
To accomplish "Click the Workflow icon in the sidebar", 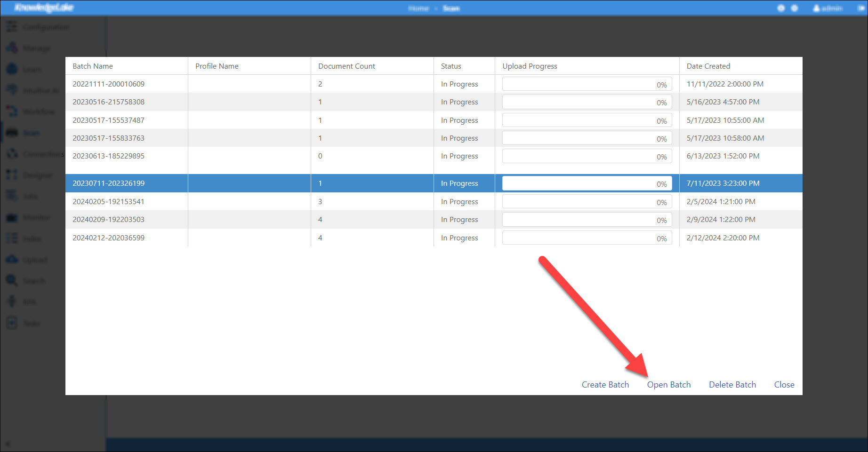I will pyautogui.click(x=12, y=111).
